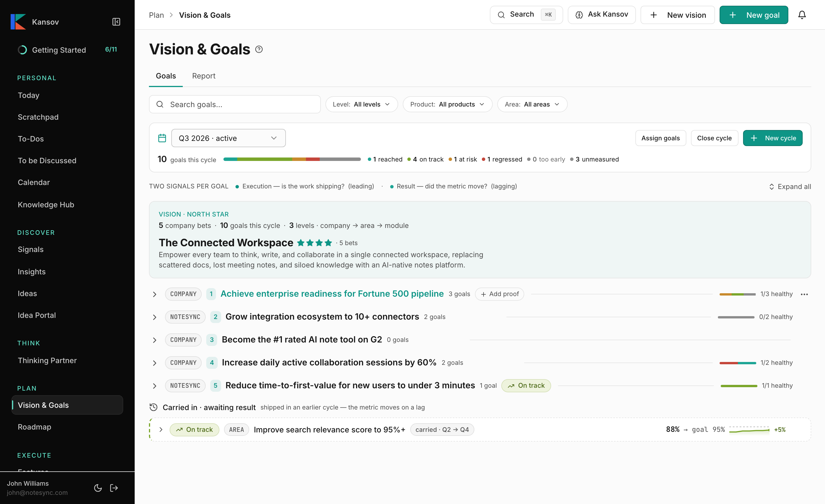Open the Level filter dropdown
This screenshot has height=504, width=825.
click(x=362, y=105)
